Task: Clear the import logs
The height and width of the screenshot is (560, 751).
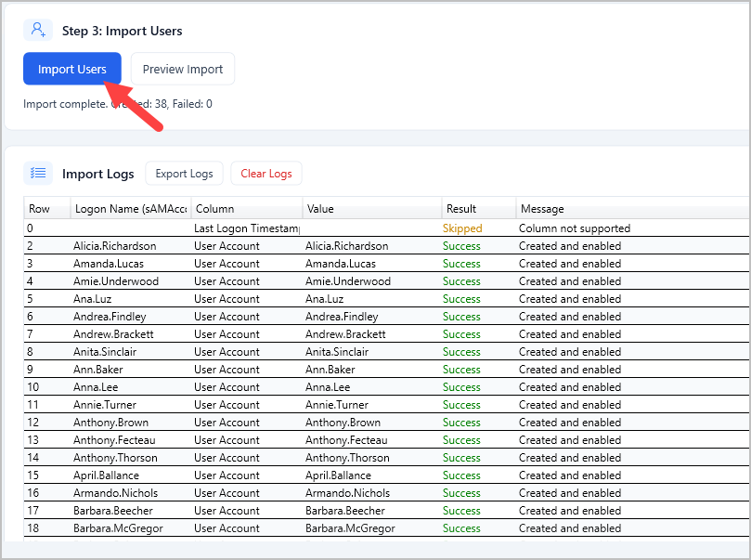Action: 265,174
